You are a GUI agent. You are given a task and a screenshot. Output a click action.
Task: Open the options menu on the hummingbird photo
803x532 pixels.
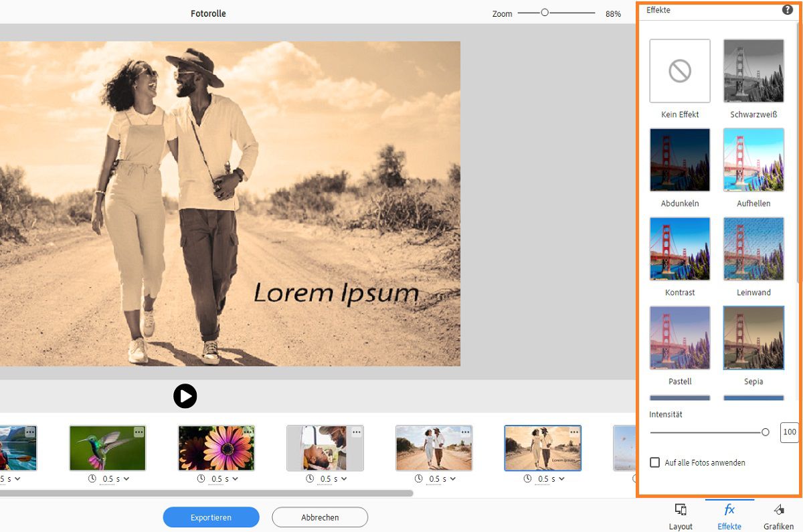[x=139, y=432]
